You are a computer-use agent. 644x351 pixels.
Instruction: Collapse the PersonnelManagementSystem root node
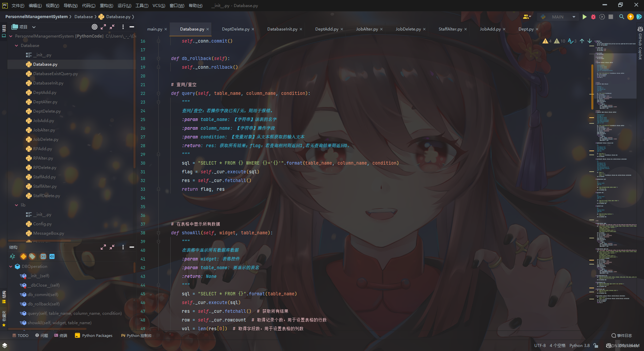11,36
